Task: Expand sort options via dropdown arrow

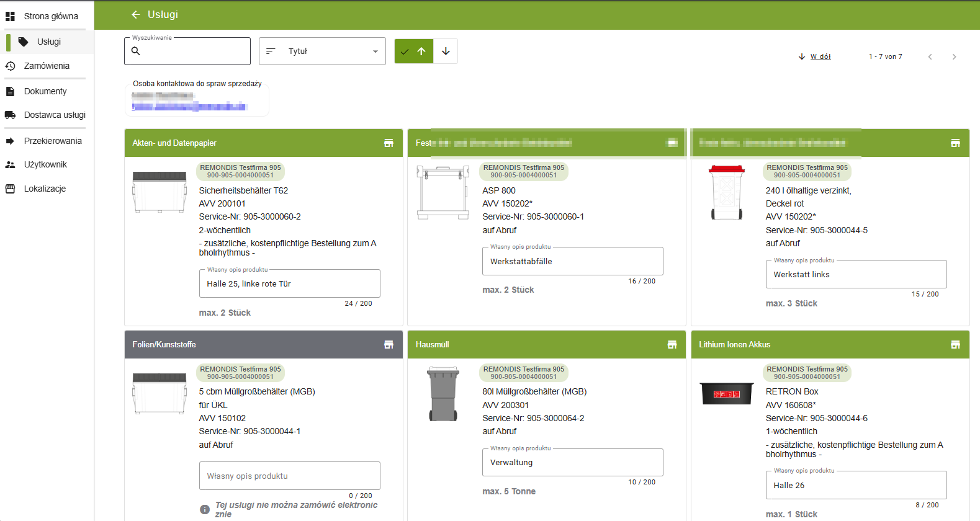Action: (x=375, y=51)
